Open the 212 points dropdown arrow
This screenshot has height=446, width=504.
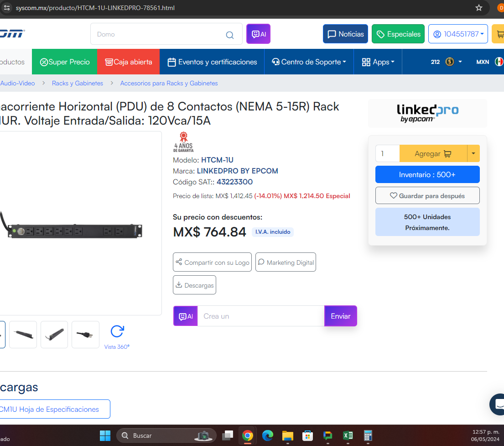(x=460, y=62)
